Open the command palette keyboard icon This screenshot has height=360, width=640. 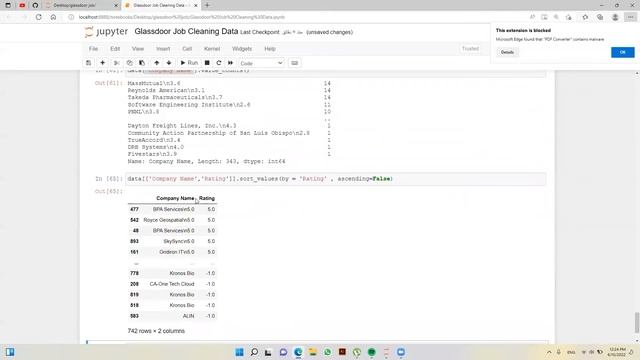click(294, 63)
